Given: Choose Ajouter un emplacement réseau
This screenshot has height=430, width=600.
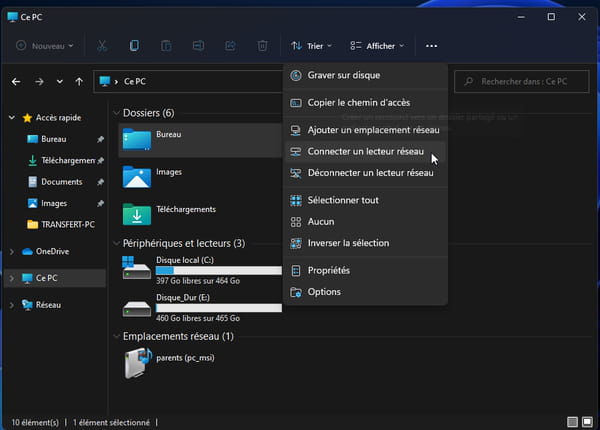Looking at the screenshot, I should pos(366,130).
